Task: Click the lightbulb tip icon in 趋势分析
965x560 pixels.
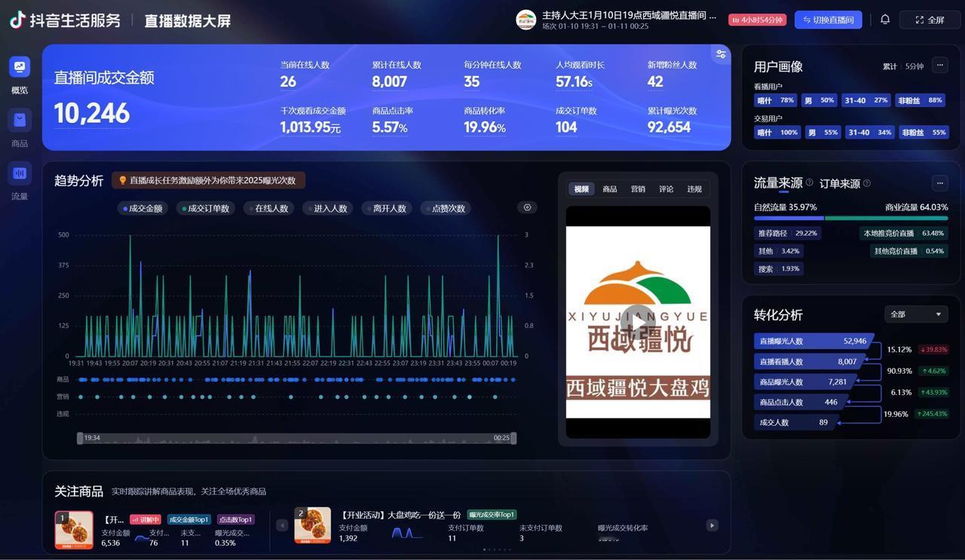Action: (123, 180)
